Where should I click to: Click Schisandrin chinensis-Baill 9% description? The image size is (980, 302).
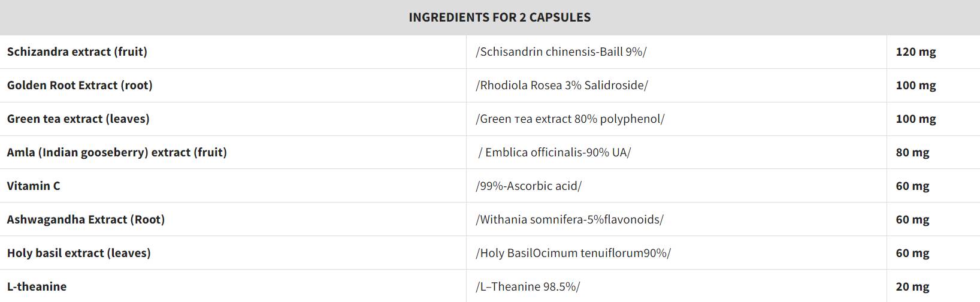coord(561,52)
